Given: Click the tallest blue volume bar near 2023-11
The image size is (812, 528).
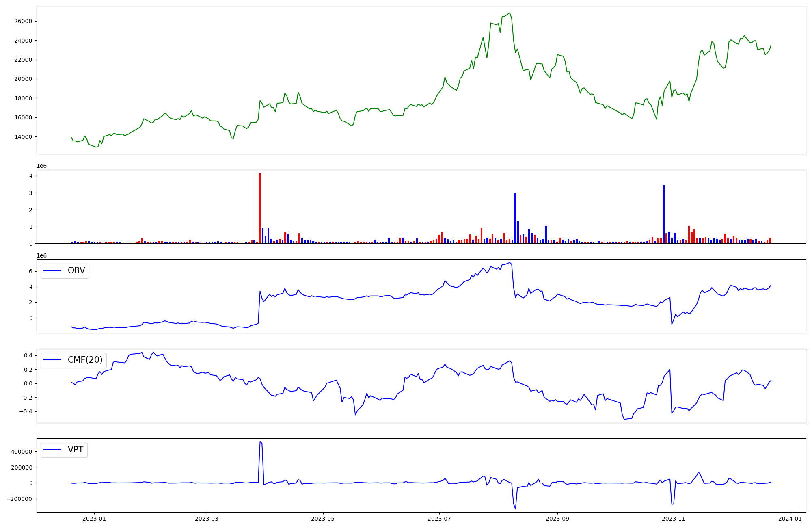Looking at the screenshot, I should click(663, 214).
